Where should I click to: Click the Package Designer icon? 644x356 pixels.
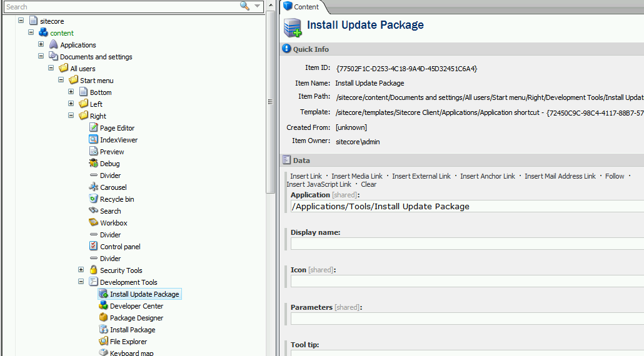103,318
